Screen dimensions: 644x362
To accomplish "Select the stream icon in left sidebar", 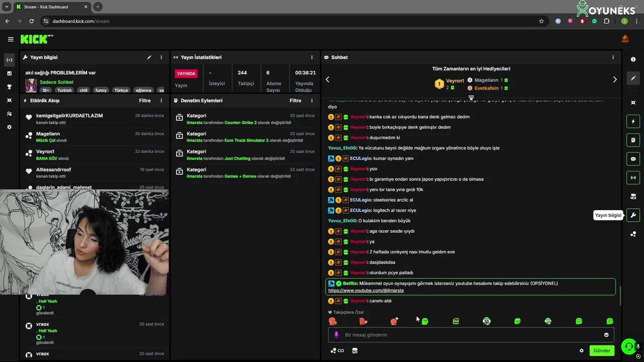I will (9, 60).
